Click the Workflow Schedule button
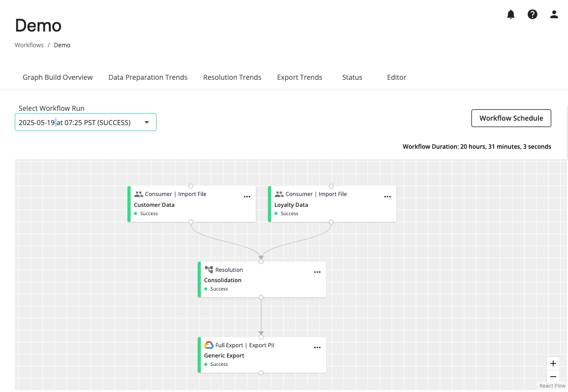 [x=511, y=118]
